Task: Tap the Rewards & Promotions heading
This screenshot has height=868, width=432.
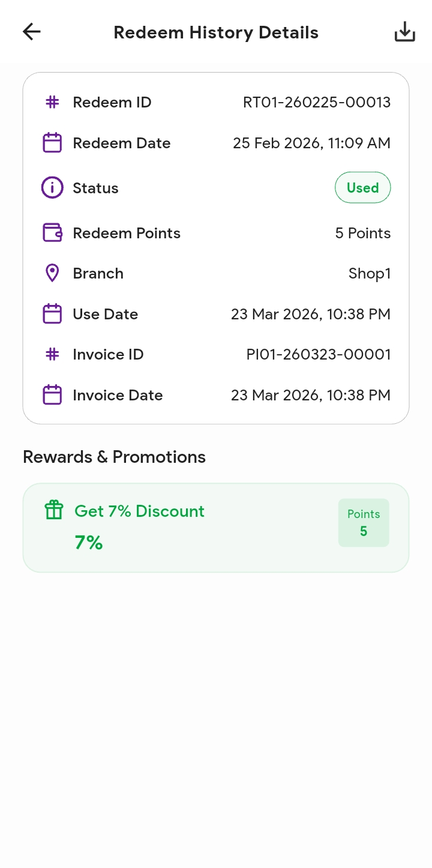Action: 114,457
